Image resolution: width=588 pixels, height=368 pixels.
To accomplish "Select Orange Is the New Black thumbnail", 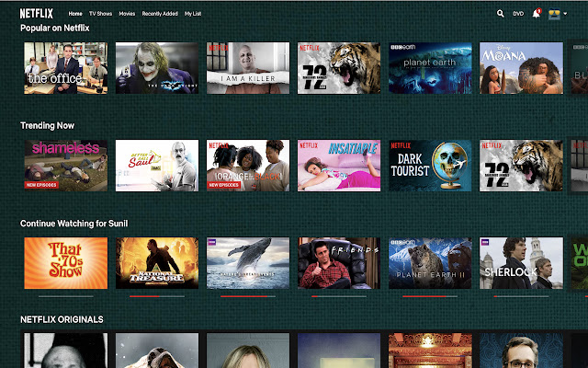I will (x=248, y=166).
